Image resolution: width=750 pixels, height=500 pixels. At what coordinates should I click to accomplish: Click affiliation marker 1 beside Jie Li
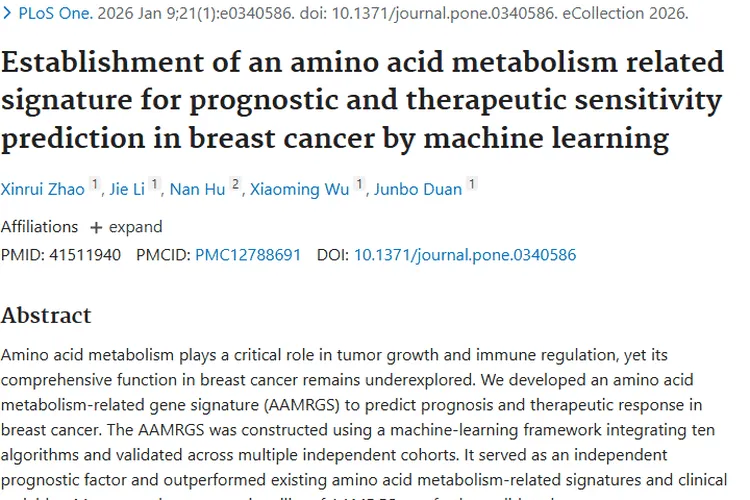tap(155, 183)
